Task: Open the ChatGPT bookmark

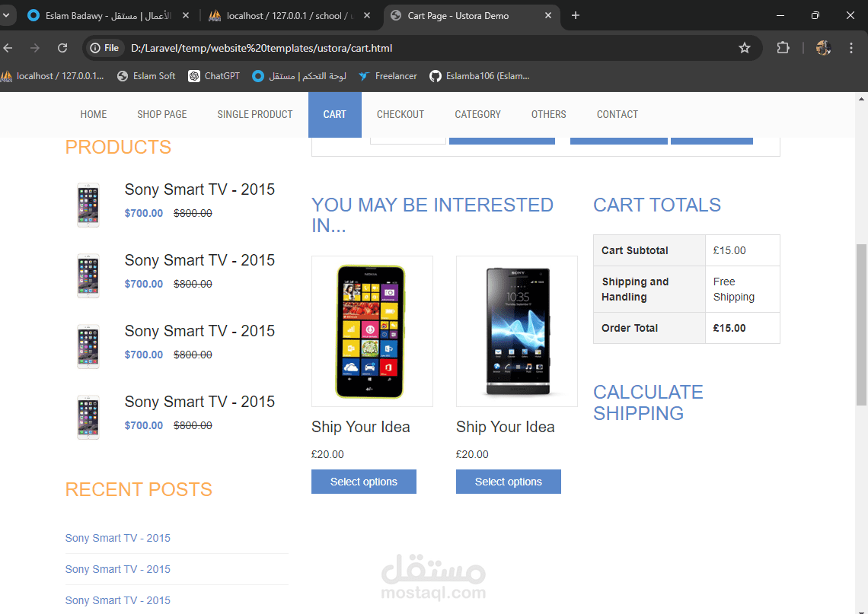Action: [214, 76]
